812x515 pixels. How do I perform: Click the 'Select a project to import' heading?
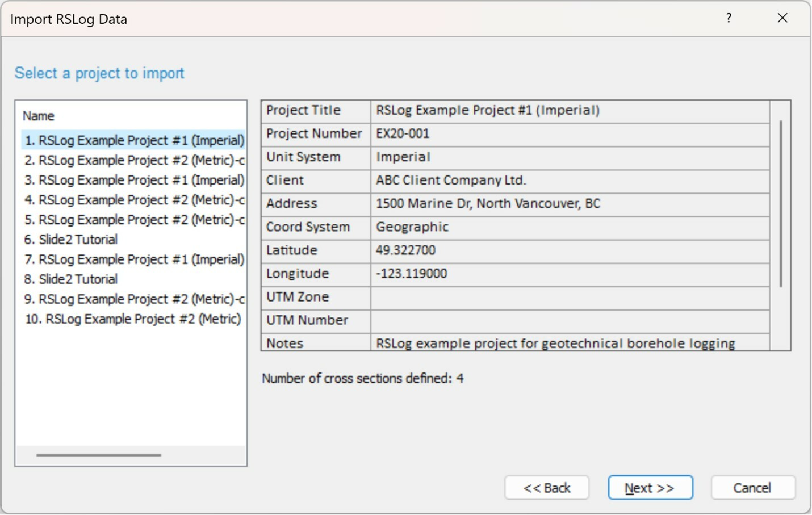click(99, 73)
